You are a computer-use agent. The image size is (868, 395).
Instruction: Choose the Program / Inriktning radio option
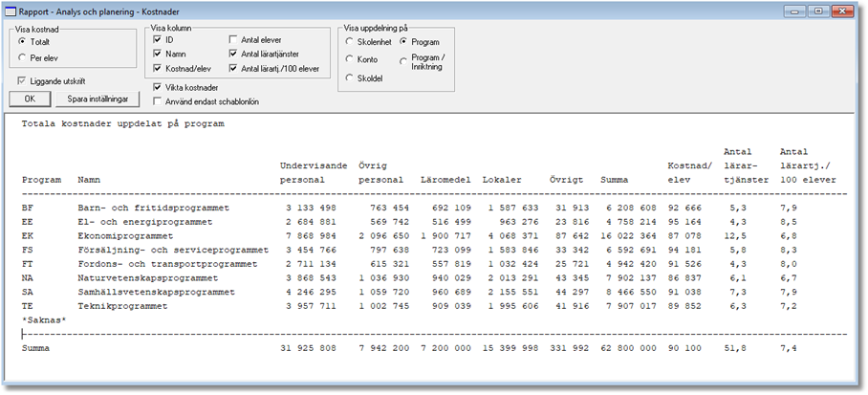tap(403, 59)
